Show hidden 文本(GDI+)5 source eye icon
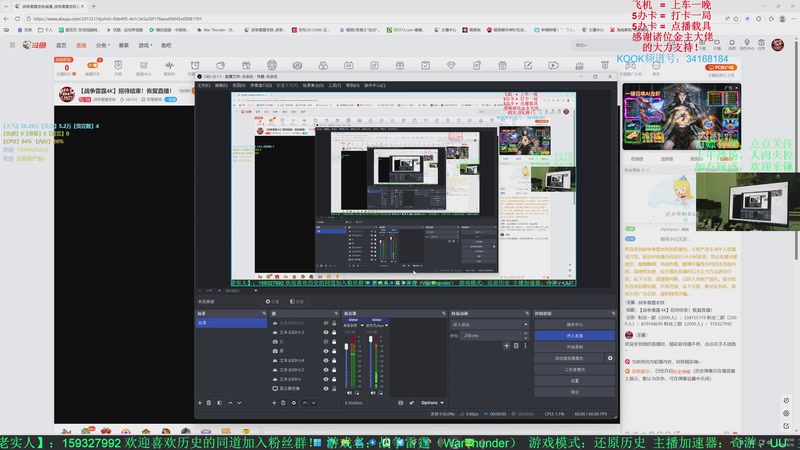 pyautogui.click(x=326, y=323)
